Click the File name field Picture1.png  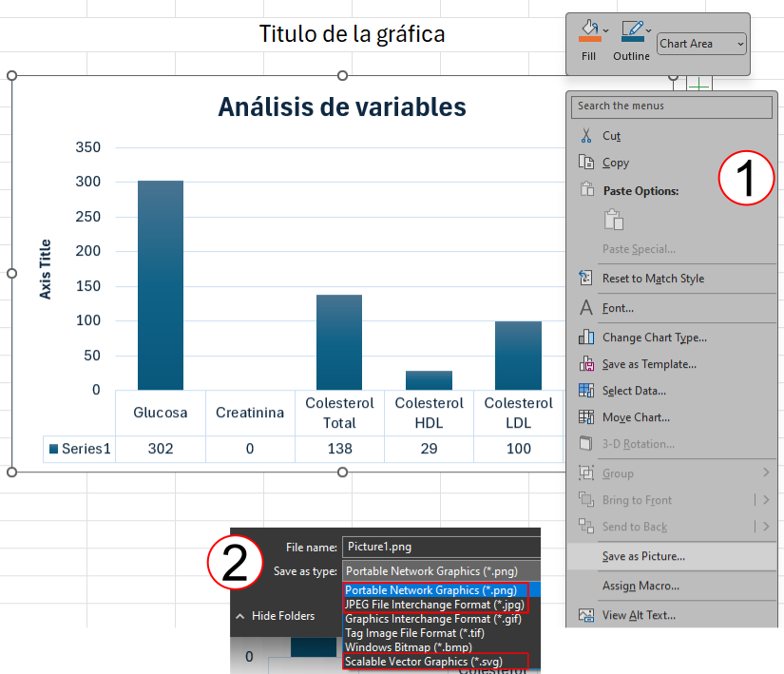point(440,547)
